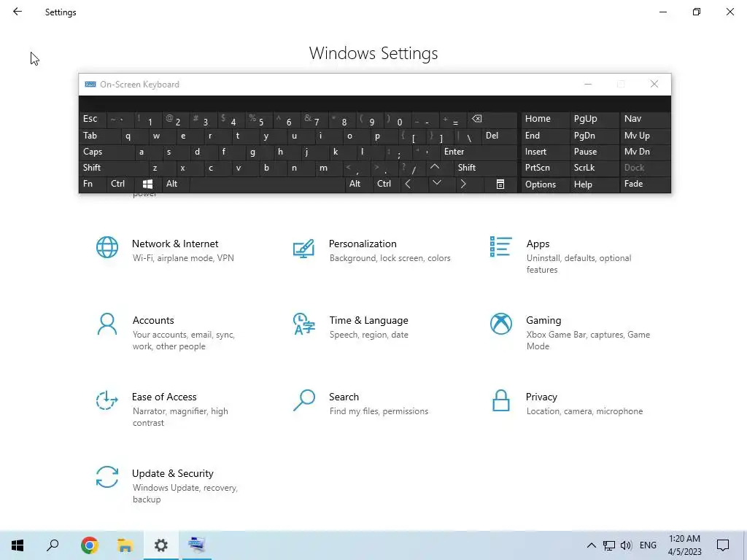The image size is (747, 560).
Task: Open the Update & Security link
Action: click(x=172, y=473)
